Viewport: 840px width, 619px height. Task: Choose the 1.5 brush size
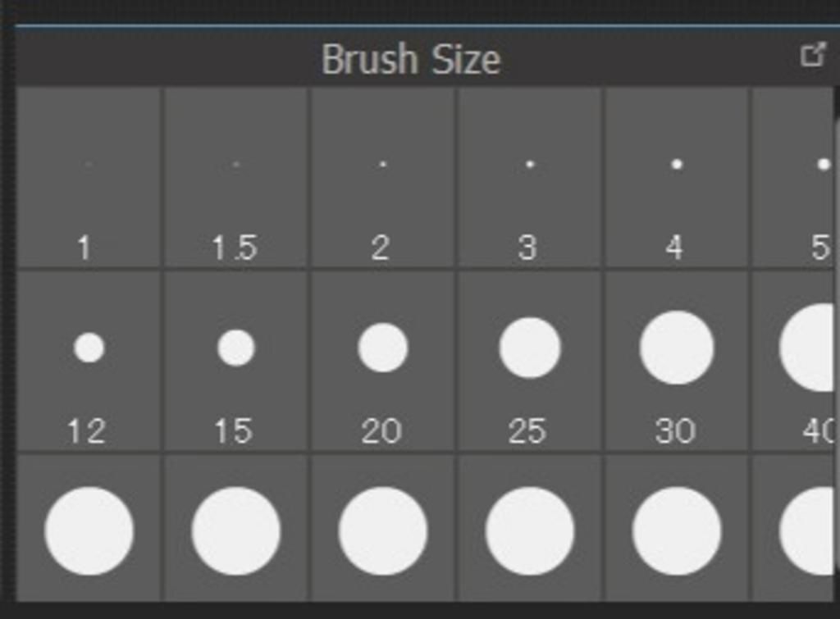(x=235, y=177)
